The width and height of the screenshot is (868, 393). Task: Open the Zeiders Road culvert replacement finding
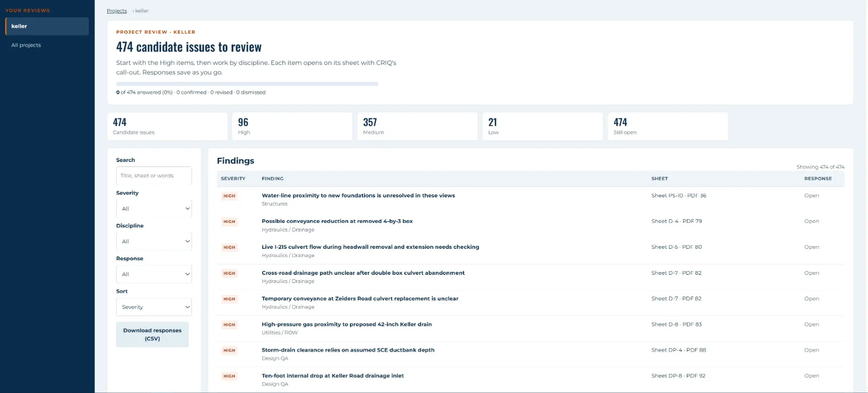pos(360,299)
